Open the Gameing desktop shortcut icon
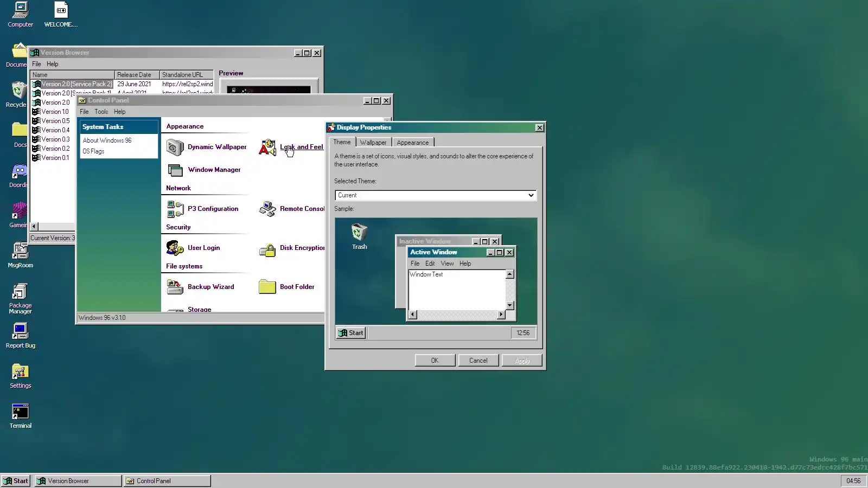 click(x=18, y=215)
